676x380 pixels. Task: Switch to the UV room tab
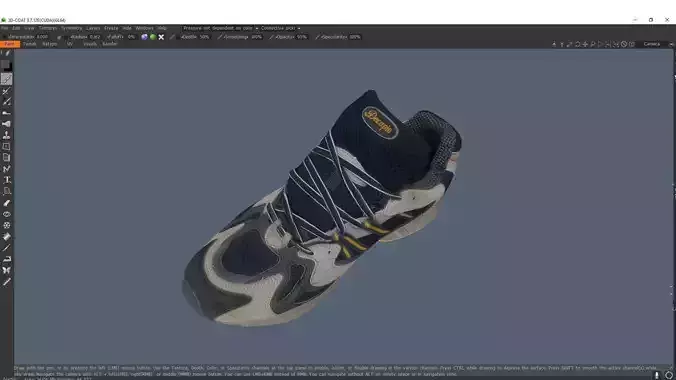click(70, 44)
